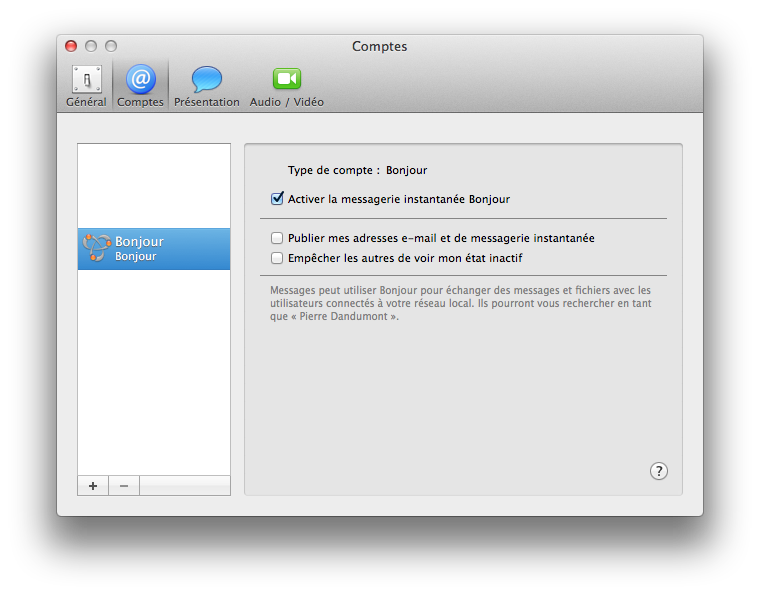Switch to Audio / Vidéo tab via its label
The width and height of the screenshot is (760, 595).
(287, 102)
